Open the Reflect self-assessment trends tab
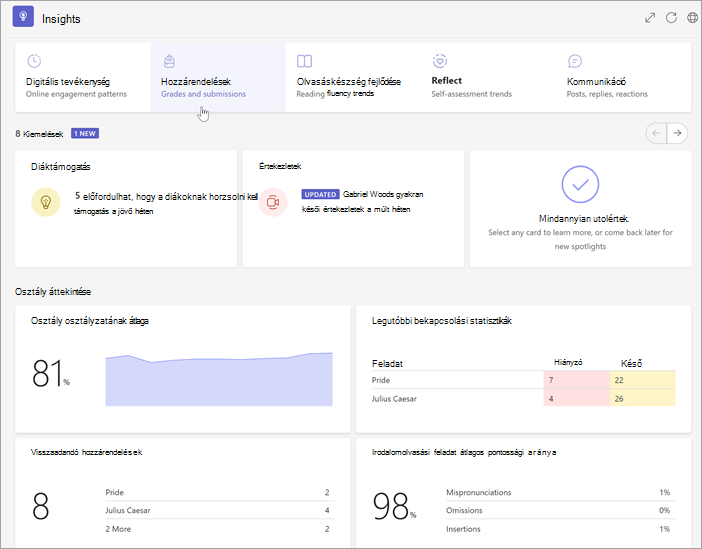The height and width of the screenshot is (549, 702). pyautogui.click(x=488, y=77)
